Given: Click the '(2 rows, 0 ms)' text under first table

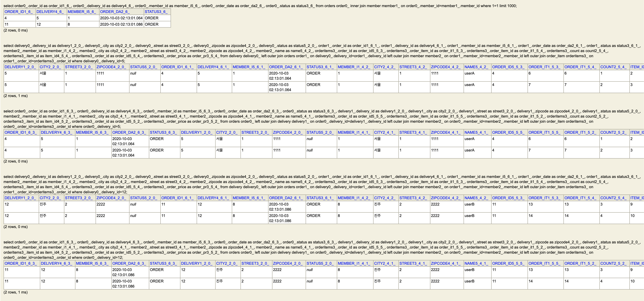Looking at the screenshot, I should (16, 30).
